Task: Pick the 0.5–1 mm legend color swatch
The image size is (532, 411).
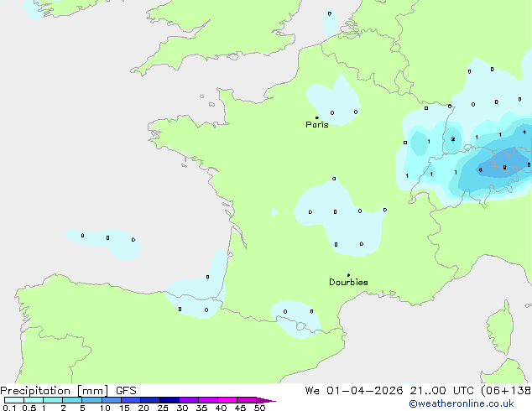Action: click(x=34, y=400)
